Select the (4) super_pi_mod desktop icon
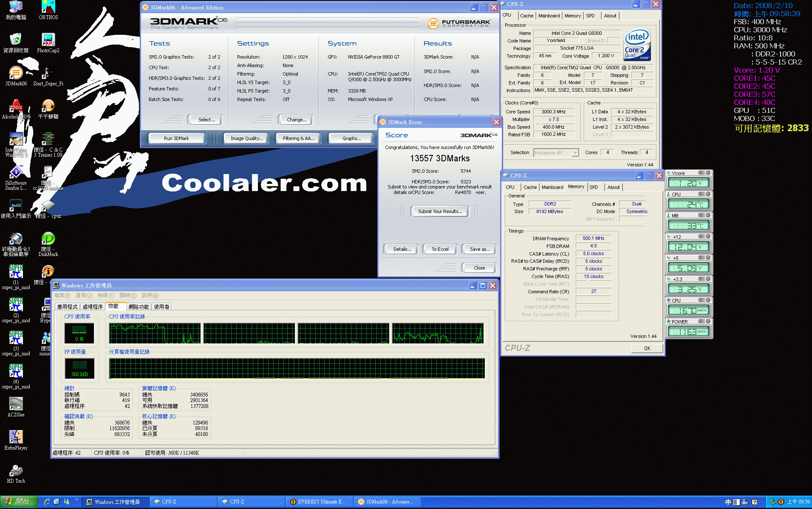Viewport: 812px width, 509px height. (16, 376)
